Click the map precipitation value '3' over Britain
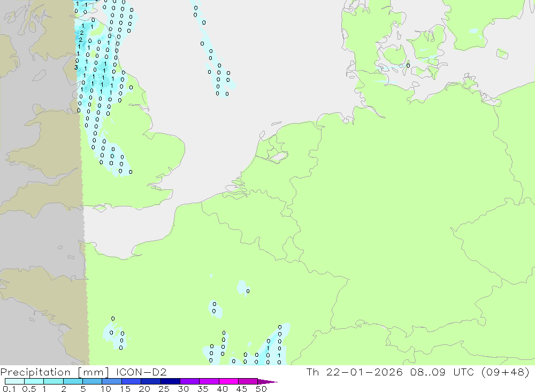 [x=76, y=67]
